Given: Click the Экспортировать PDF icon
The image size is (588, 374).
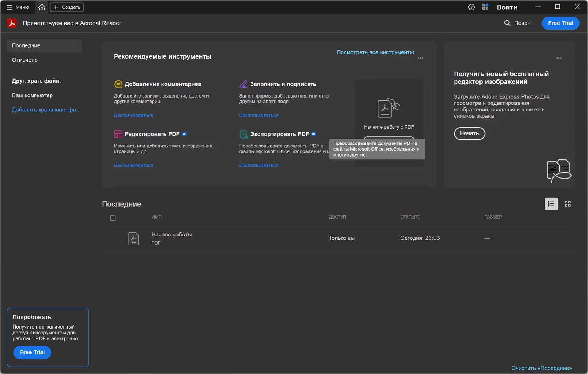Looking at the screenshot, I should click(x=244, y=134).
